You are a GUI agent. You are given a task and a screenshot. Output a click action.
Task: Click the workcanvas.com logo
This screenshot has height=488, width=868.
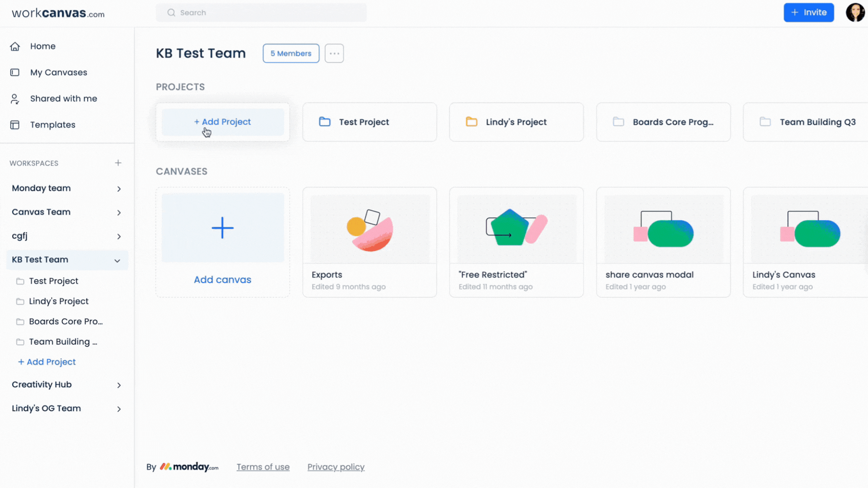[58, 13]
